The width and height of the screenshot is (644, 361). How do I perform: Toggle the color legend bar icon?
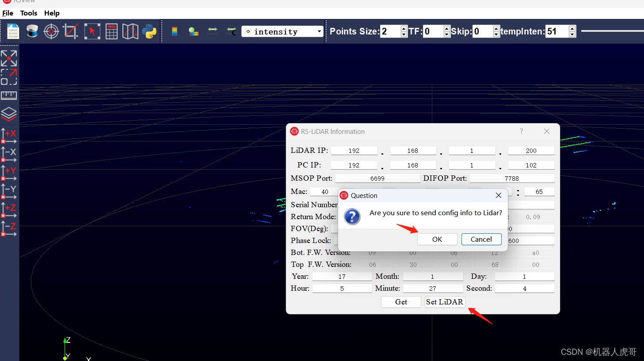(x=175, y=31)
